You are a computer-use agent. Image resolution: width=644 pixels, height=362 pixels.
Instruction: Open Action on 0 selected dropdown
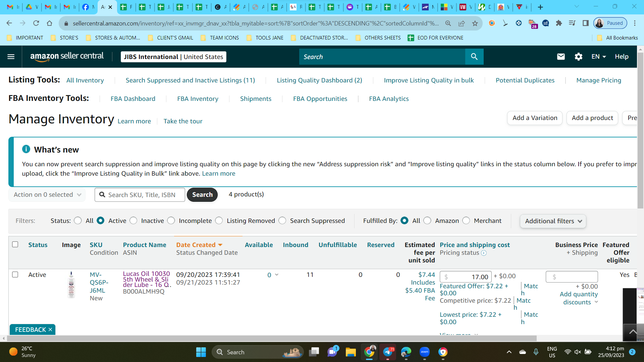click(x=47, y=195)
